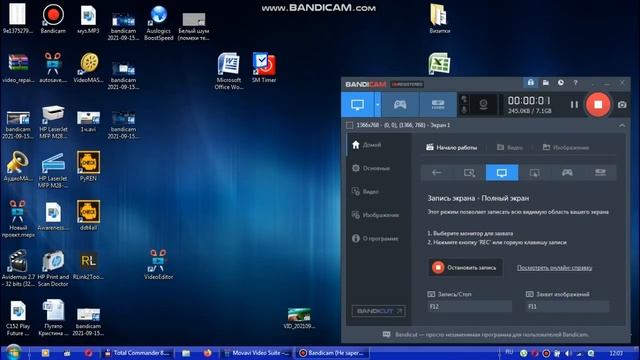Open the Изображения section in sidebar

coord(375,215)
